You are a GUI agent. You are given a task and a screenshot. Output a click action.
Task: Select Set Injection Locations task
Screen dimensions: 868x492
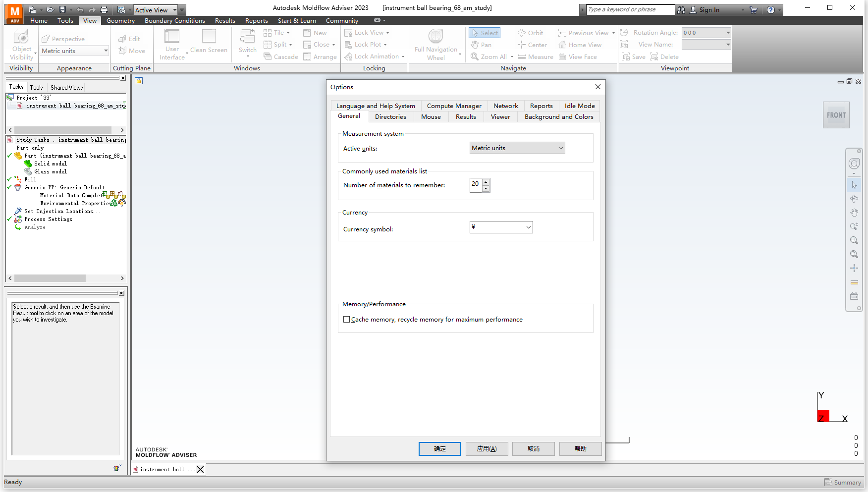coord(62,211)
